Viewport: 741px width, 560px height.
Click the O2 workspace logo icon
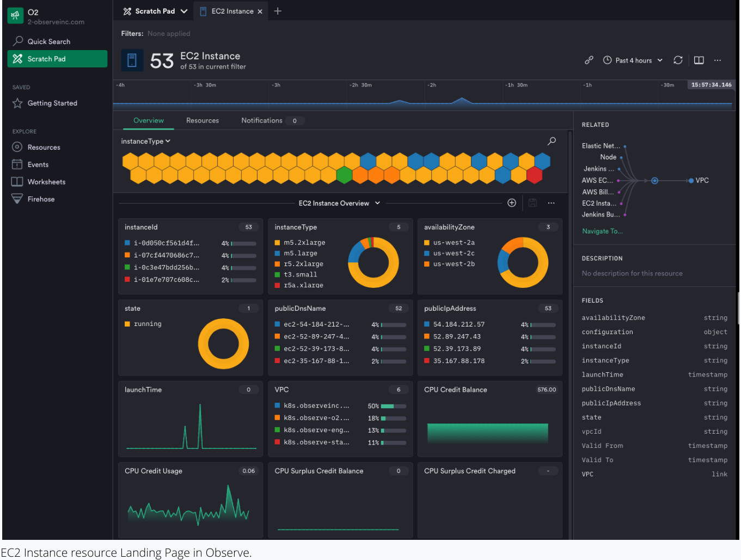pos(15,16)
